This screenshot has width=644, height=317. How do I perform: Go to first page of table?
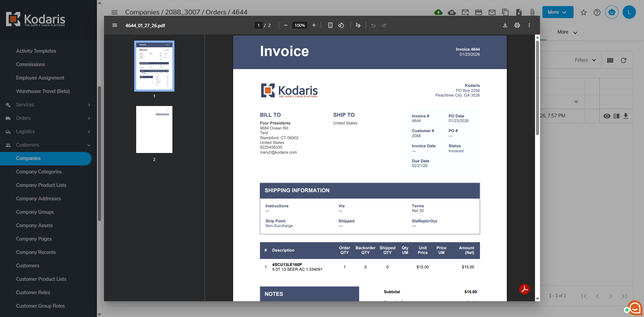pyautogui.click(x=584, y=296)
